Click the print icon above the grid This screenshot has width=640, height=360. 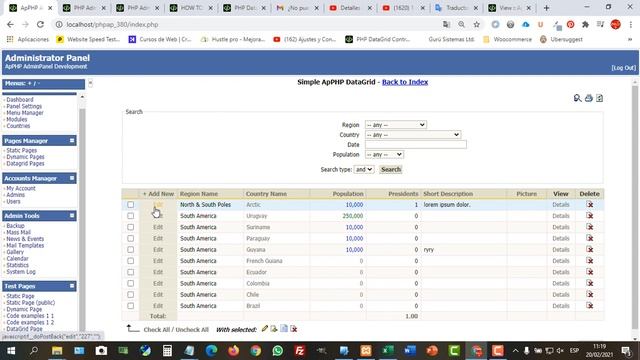[589, 98]
